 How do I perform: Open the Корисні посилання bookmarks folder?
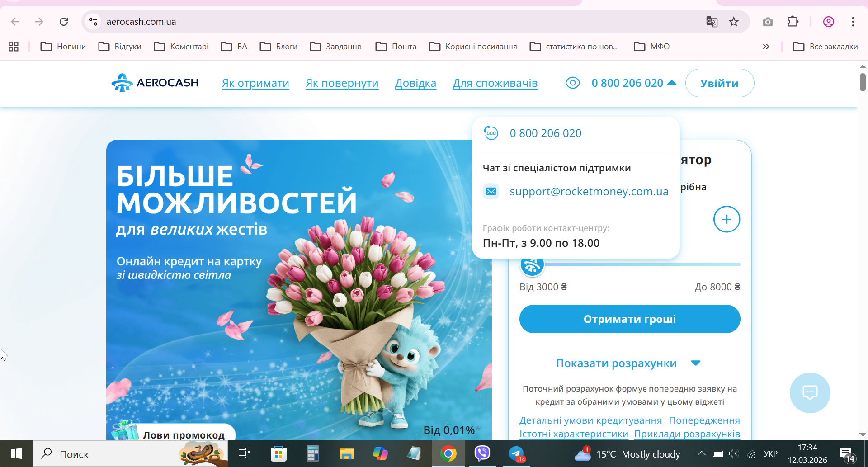[x=473, y=47]
